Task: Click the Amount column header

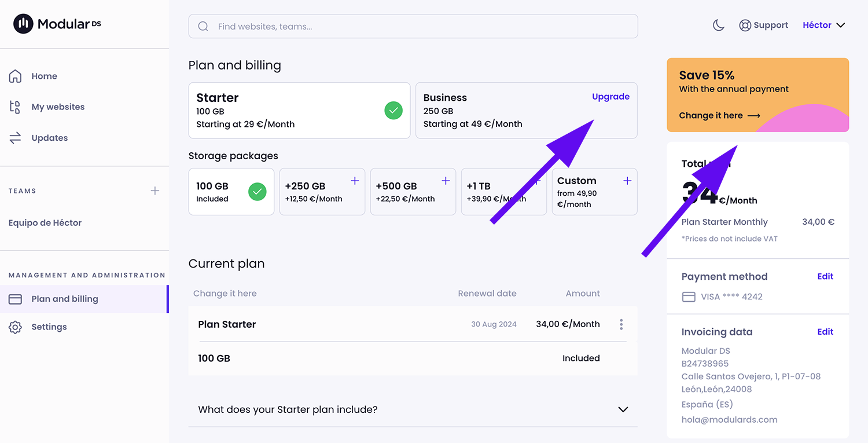Action: coord(583,294)
